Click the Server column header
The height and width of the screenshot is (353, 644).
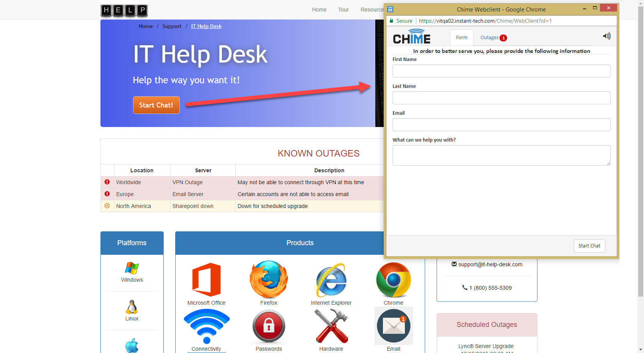(203, 170)
